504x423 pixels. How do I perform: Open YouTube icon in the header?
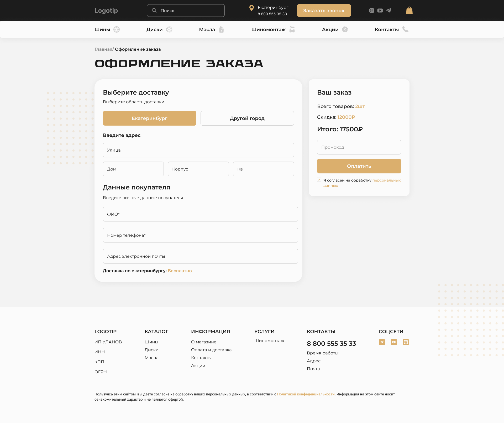pyautogui.click(x=380, y=11)
